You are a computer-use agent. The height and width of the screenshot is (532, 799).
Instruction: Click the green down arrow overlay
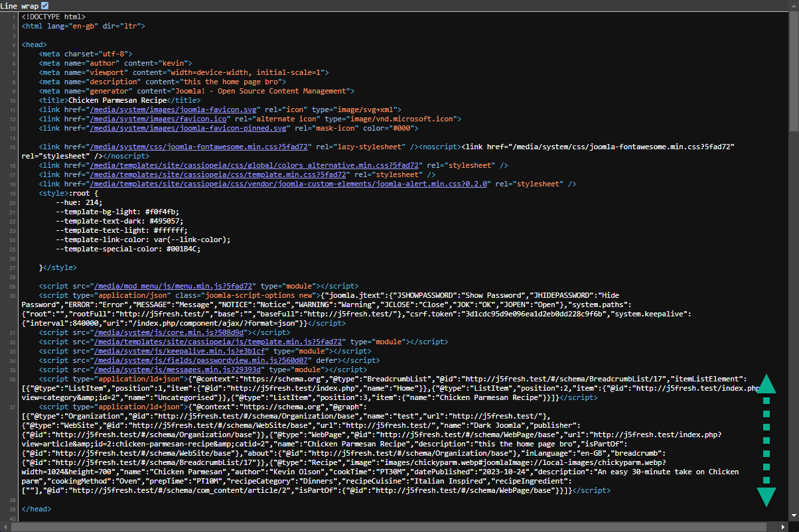766,496
